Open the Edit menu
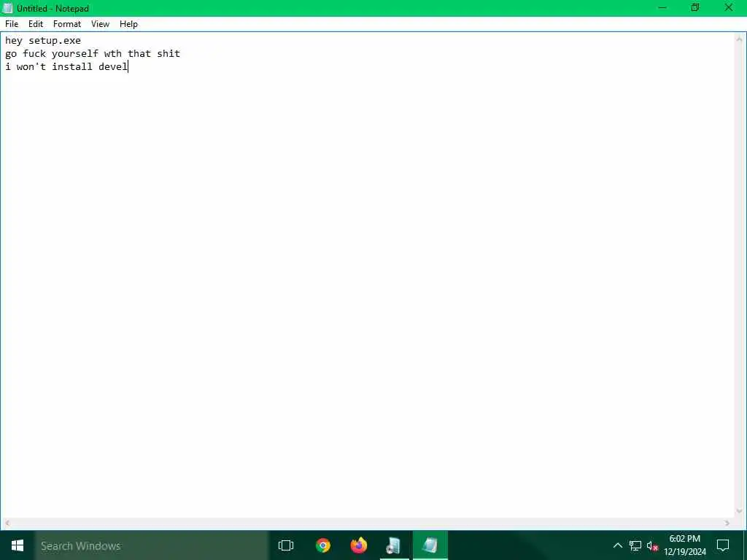This screenshot has height=560, width=747. 36,24
